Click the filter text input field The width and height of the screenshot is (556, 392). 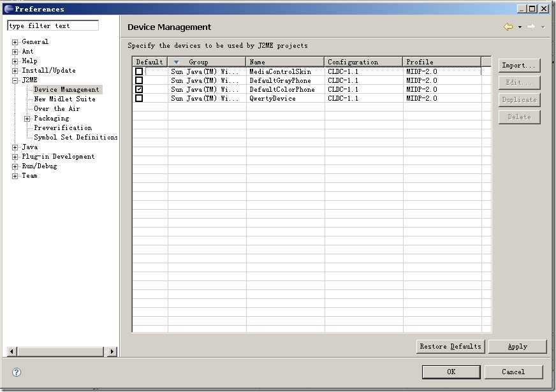tap(53, 25)
